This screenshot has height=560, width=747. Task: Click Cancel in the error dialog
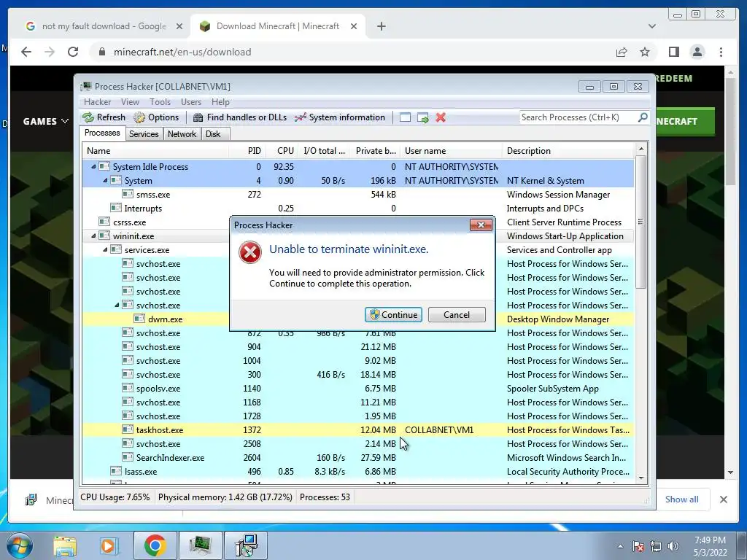457,315
